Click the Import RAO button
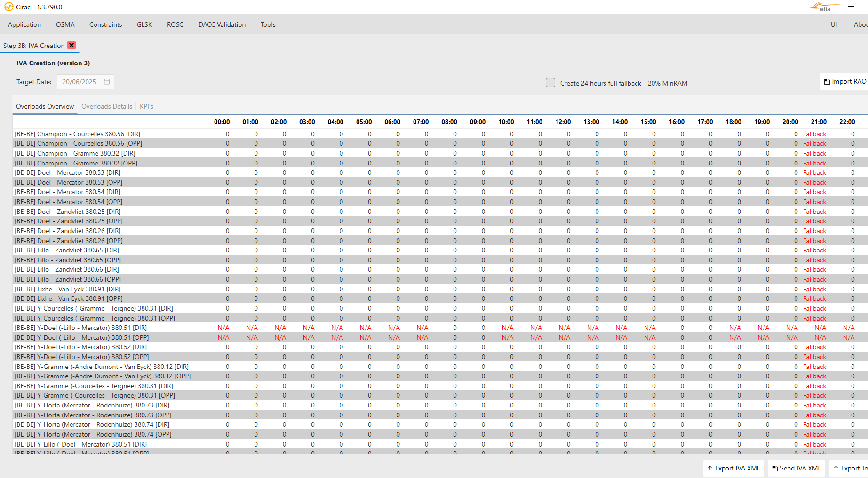 pos(845,82)
